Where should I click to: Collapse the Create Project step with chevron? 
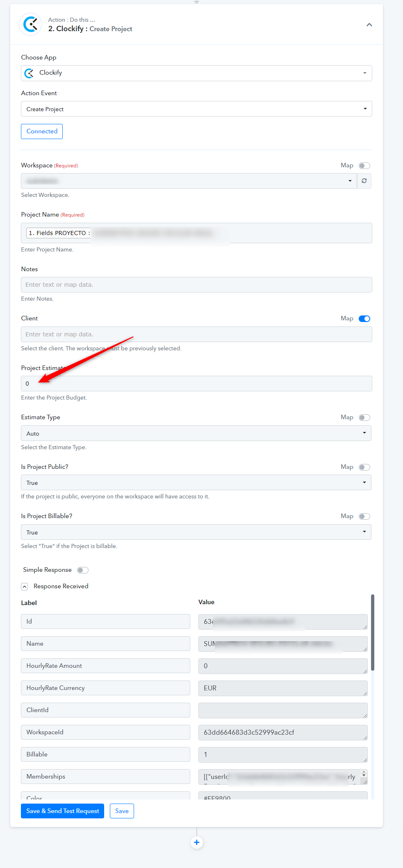(369, 25)
